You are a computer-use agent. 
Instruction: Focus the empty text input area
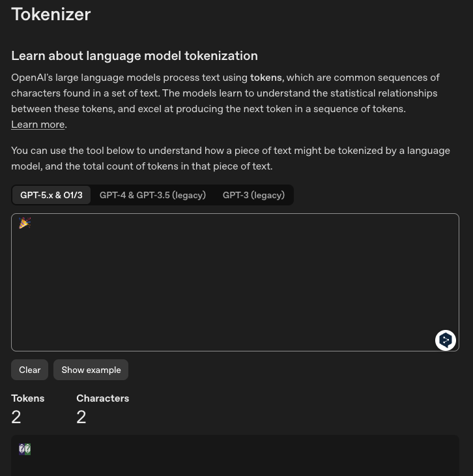(x=235, y=287)
